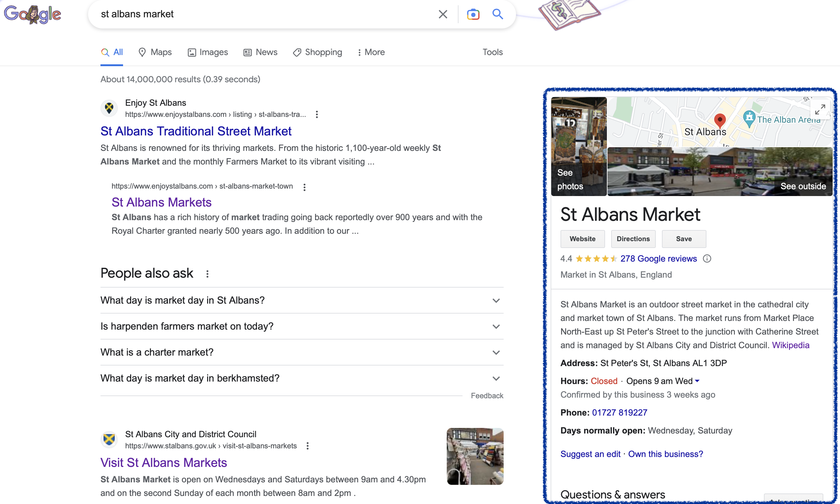Click 'Market in St Albans, England' text
The height and width of the screenshot is (504, 840).
pyautogui.click(x=616, y=275)
